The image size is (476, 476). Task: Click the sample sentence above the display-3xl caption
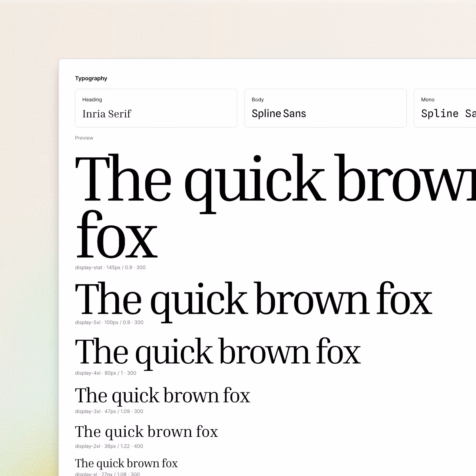point(163,396)
